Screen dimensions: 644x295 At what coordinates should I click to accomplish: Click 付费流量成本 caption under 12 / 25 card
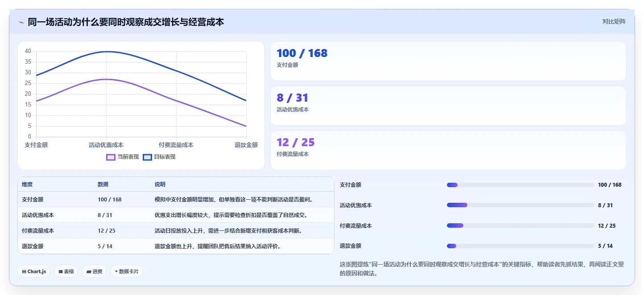click(293, 154)
